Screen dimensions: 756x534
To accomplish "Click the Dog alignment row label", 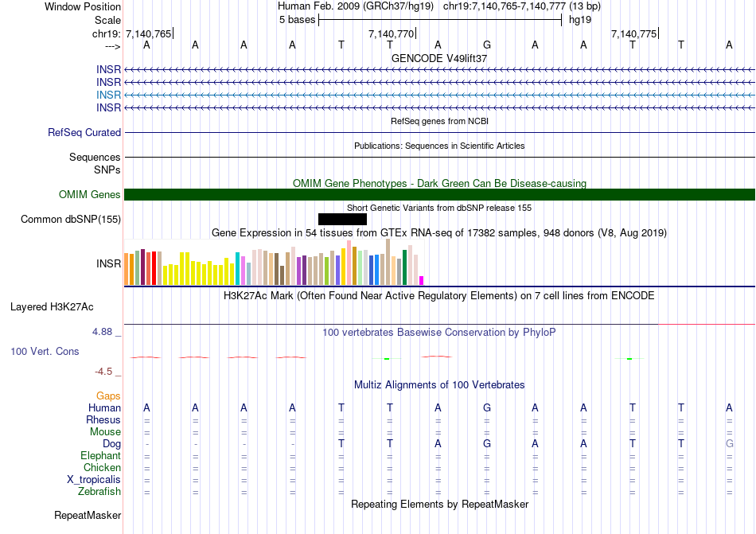I will click(x=111, y=443).
